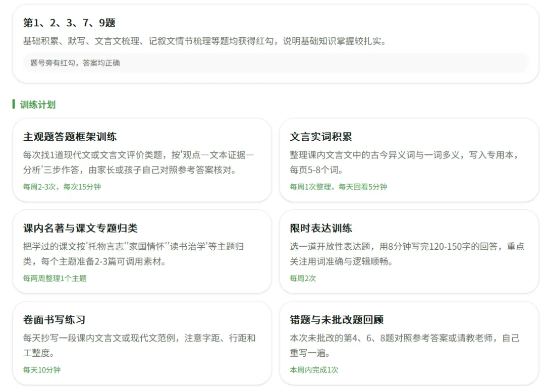Image resolution: width=545 pixels, height=392 pixels.
Task: Click the frequency text 每两周整理1个主题
Action: [54, 278]
